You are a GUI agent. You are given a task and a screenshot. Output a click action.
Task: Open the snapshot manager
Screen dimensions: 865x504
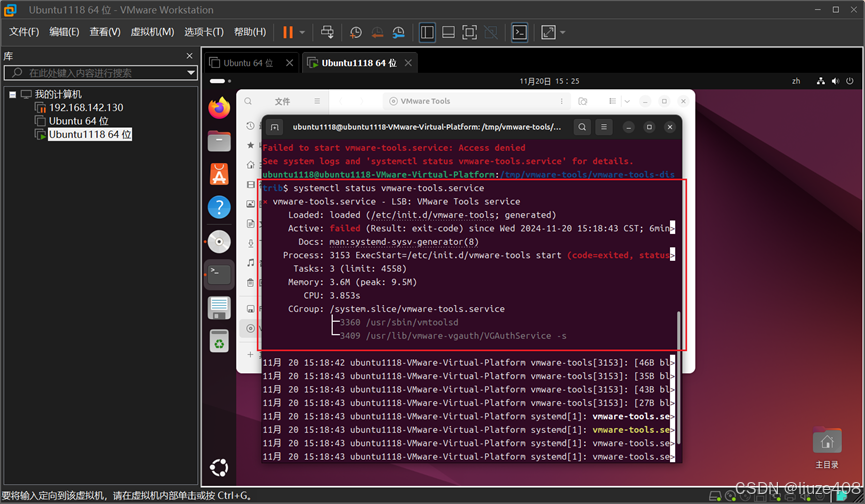click(398, 33)
